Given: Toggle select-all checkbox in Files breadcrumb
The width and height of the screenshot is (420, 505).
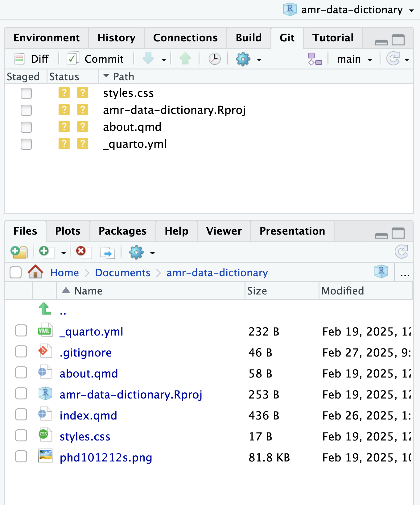Looking at the screenshot, I should (15, 272).
